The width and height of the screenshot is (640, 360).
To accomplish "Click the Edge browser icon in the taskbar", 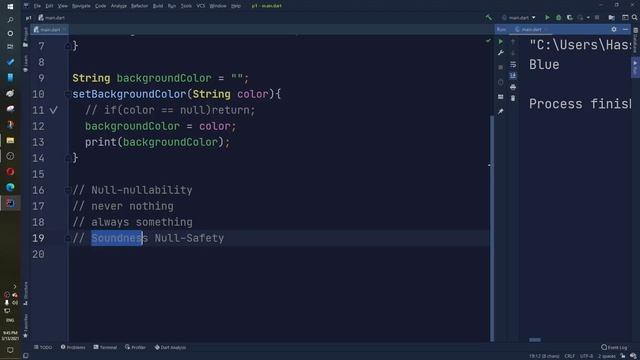I will [x=10, y=187].
